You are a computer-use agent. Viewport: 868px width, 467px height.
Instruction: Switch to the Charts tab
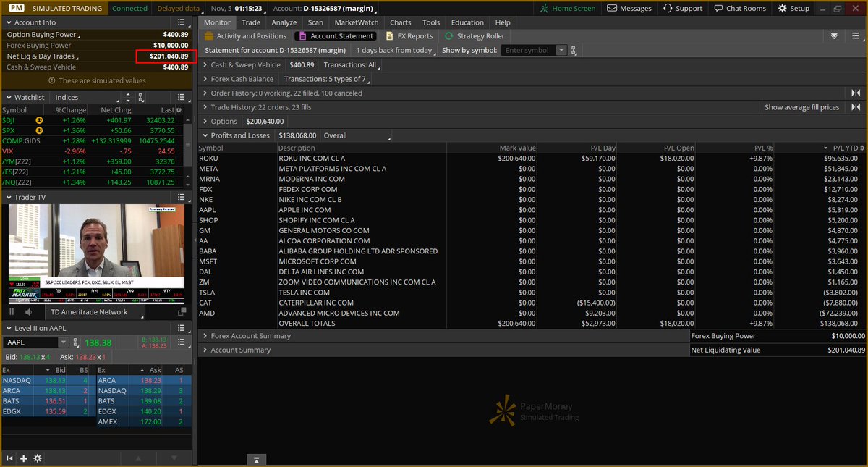[400, 22]
